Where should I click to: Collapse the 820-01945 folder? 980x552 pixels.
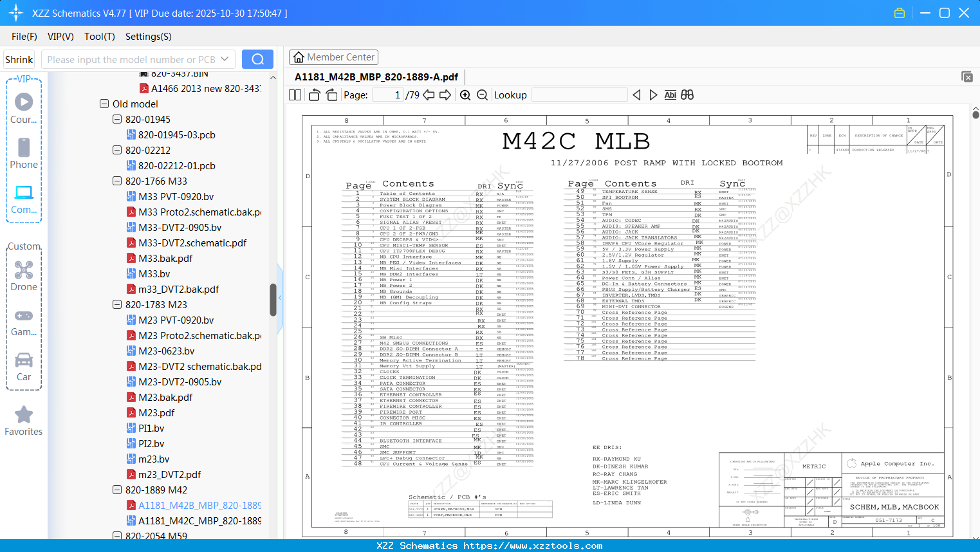(117, 119)
